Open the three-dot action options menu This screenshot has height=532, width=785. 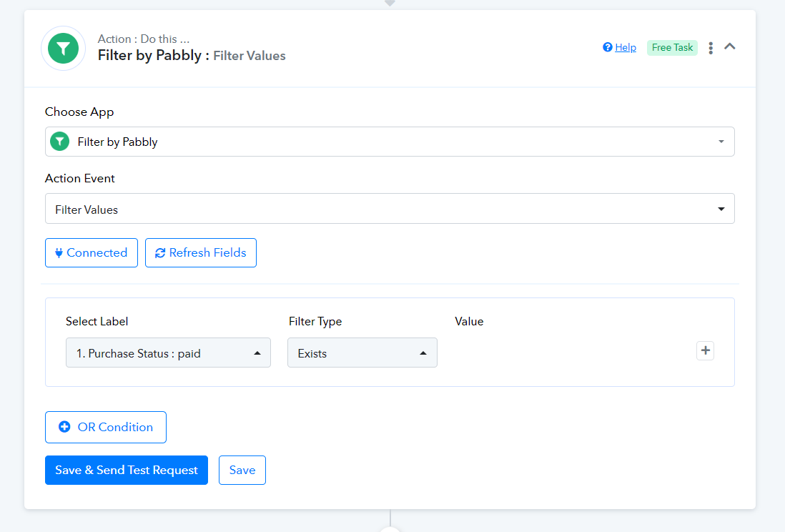[x=711, y=48]
